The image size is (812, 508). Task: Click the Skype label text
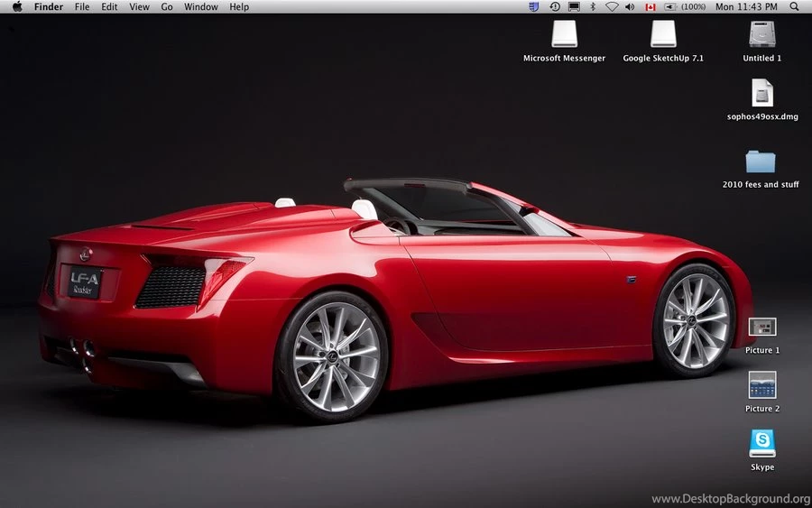762,467
